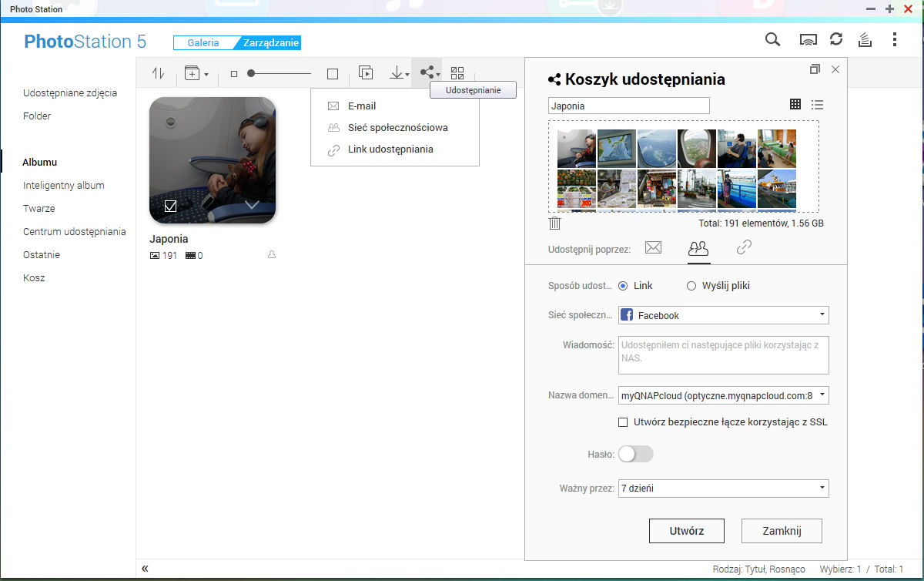Open Folder in the sidebar

click(37, 116)
